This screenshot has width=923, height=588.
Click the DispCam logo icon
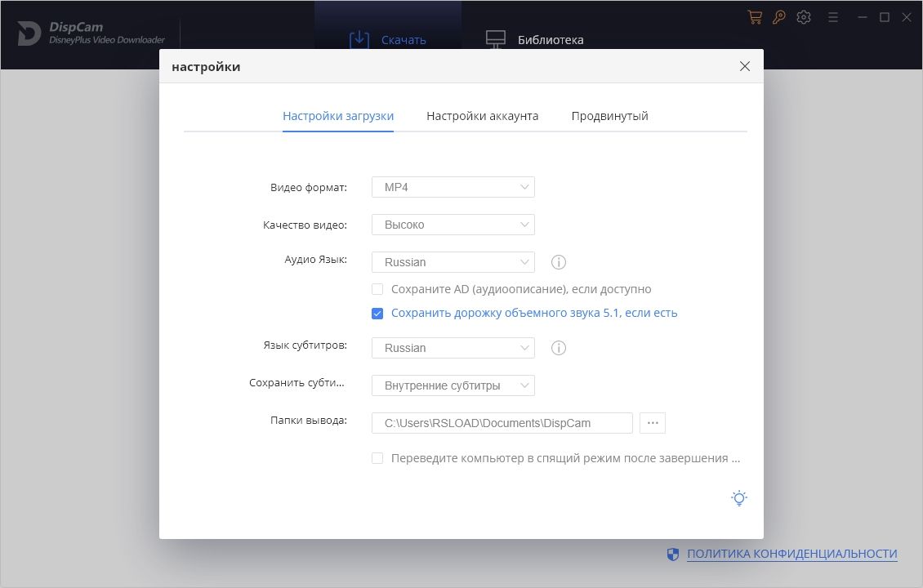[x=29, y=33]
